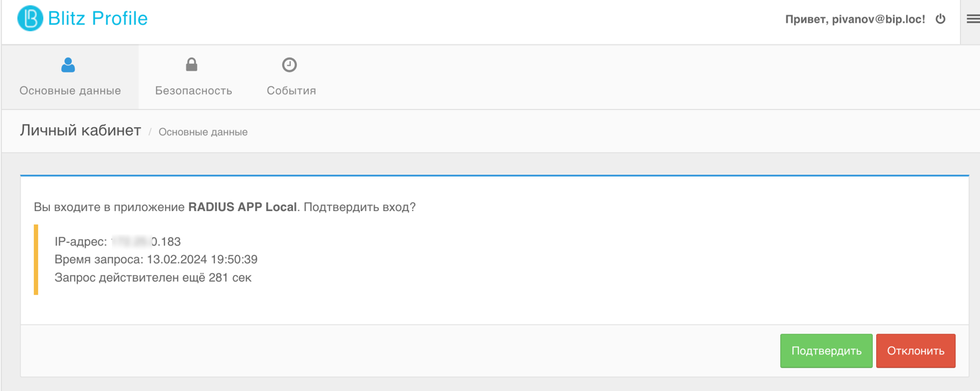This screenshot has height=391, width=980.
Task: Click the greeting with pivanov@bip.loc
Action: (855, 19)
